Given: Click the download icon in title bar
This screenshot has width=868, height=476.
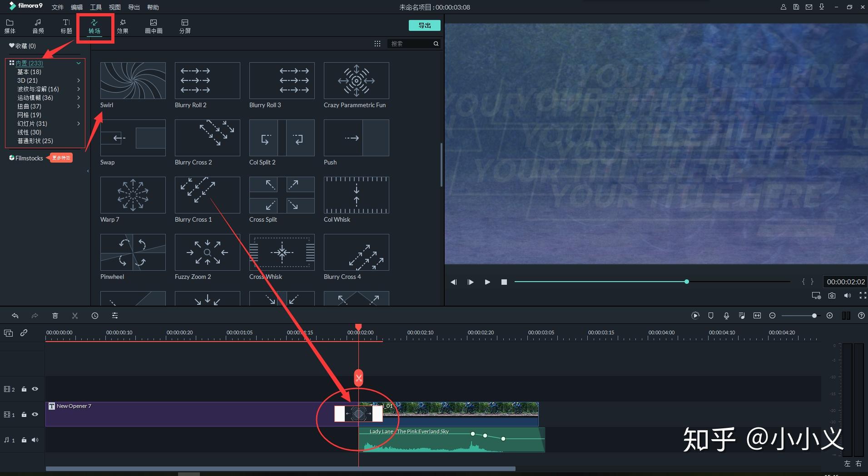Looking at the screenshot, I should click(x=822, y=7).
